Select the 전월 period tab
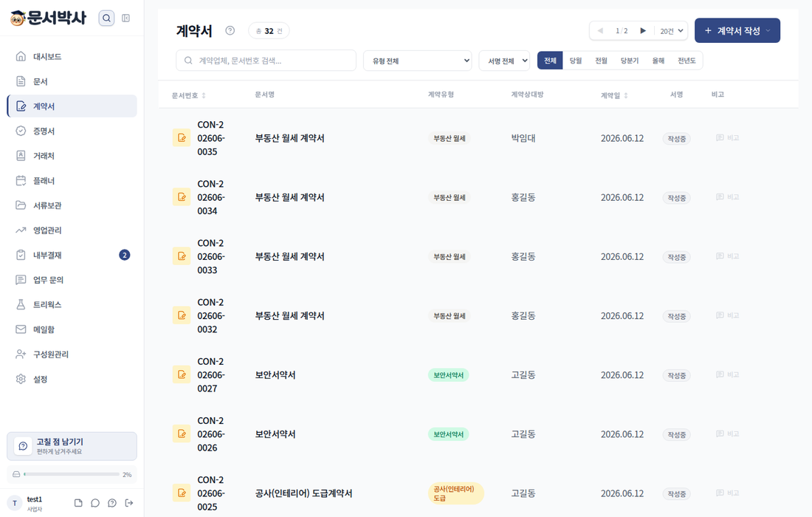Viewport: 812px width, 517px height. [x=601, y=61]
